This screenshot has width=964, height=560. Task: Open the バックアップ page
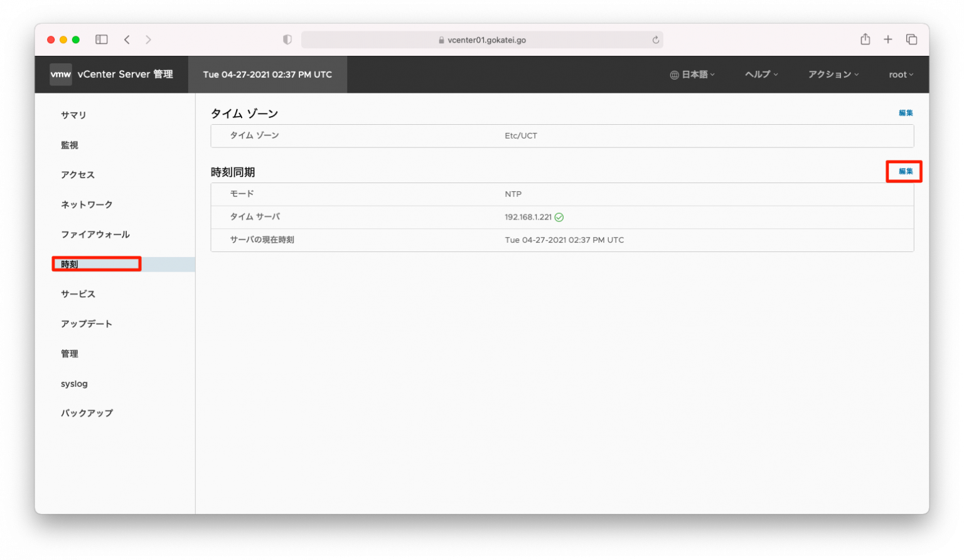(87, 413)
